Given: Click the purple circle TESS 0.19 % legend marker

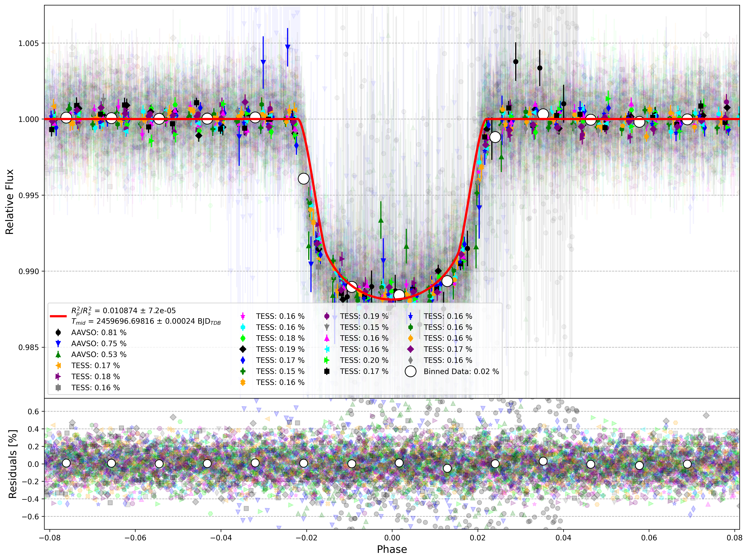Looking at the screenshot, I should (327, 316).
